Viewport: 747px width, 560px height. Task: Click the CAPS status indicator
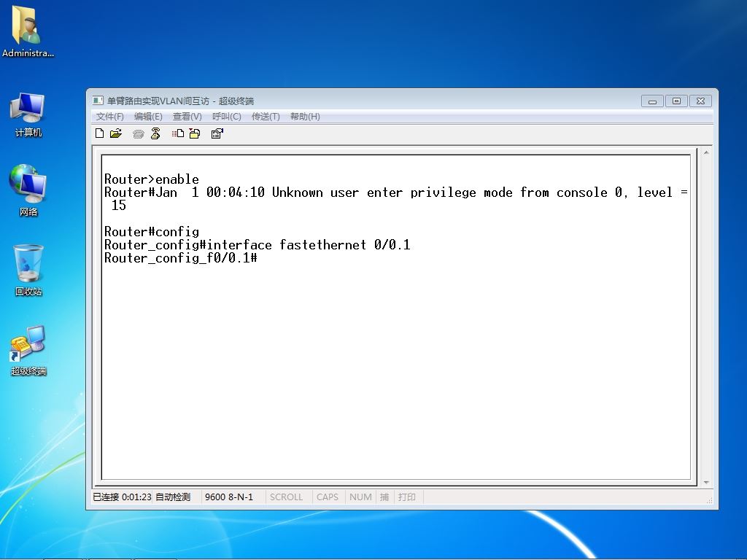pos(328,497)
